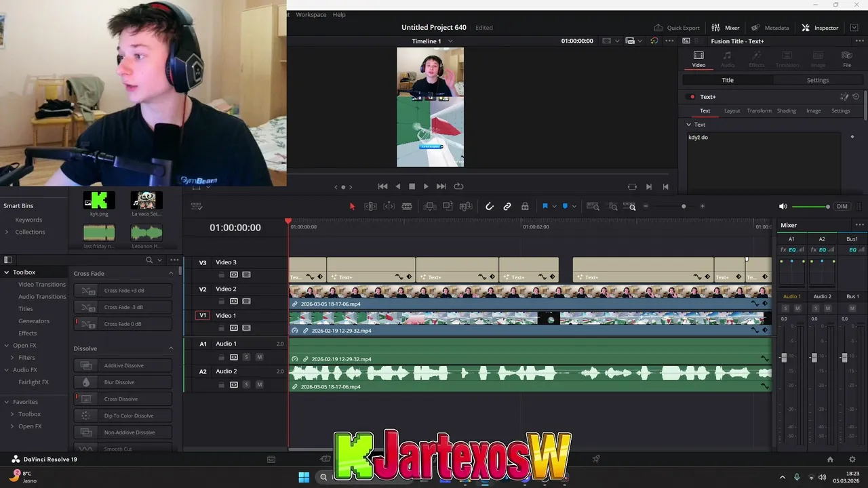Switch to the Transform tab

(759, 110)
